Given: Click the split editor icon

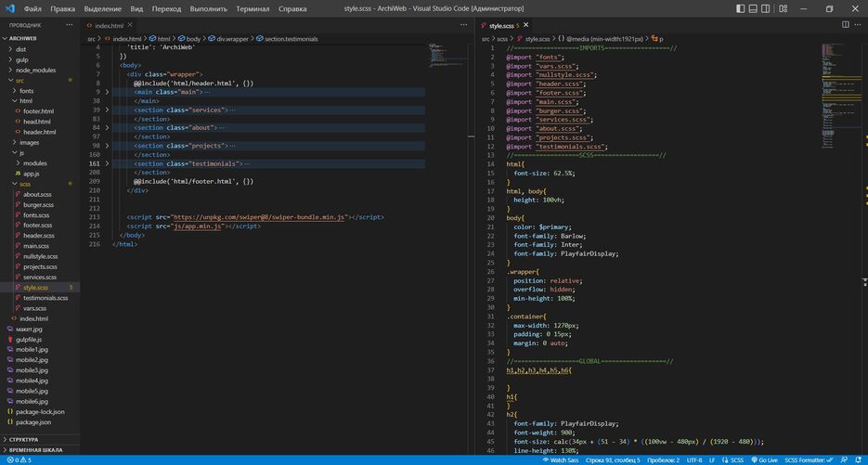Looking at the screenshot, I should click(847, 25).
